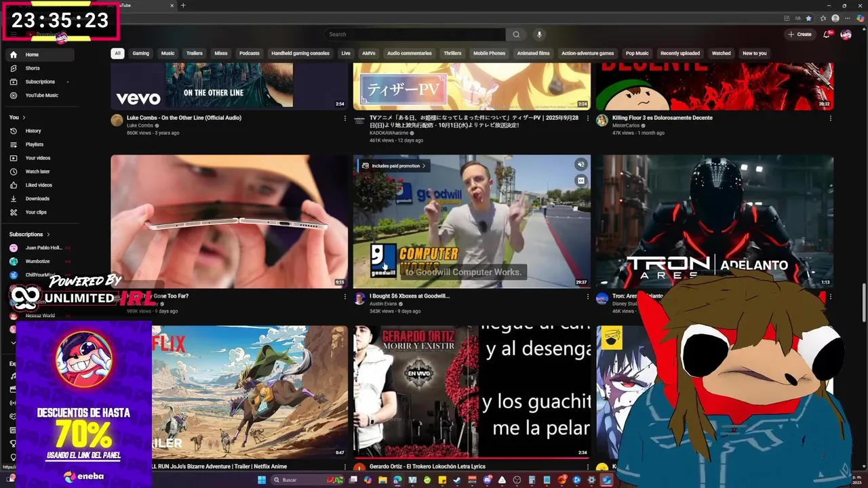Viewport: 868px width, 488px height.
Task: Open the Juan Pablo Holl... subscription
Action: [x=40, y=248]
